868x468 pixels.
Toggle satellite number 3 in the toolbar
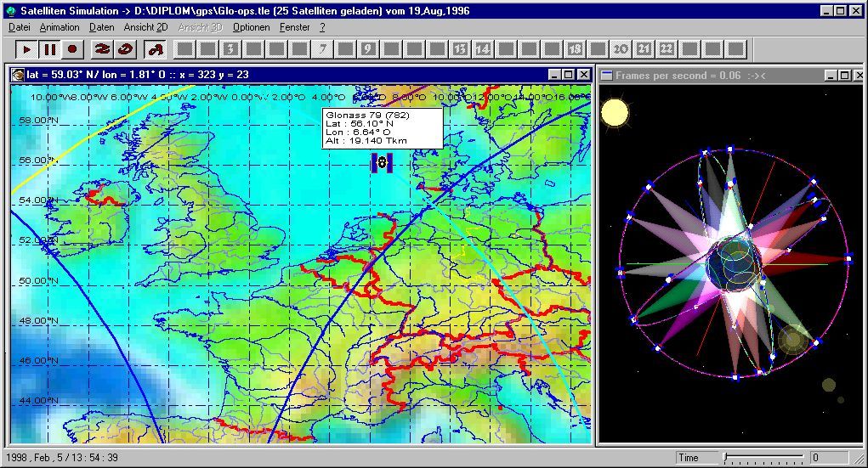click(230, 49)
